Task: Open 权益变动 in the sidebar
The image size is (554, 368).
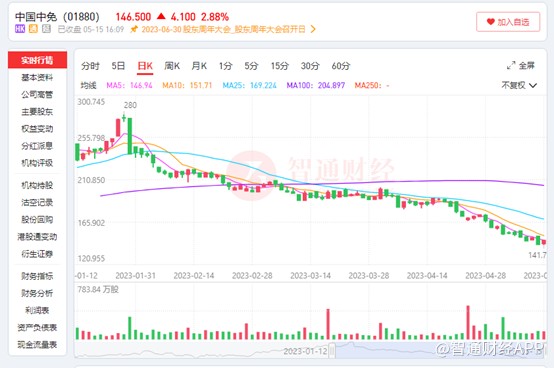Action: [x=37, y=129]
